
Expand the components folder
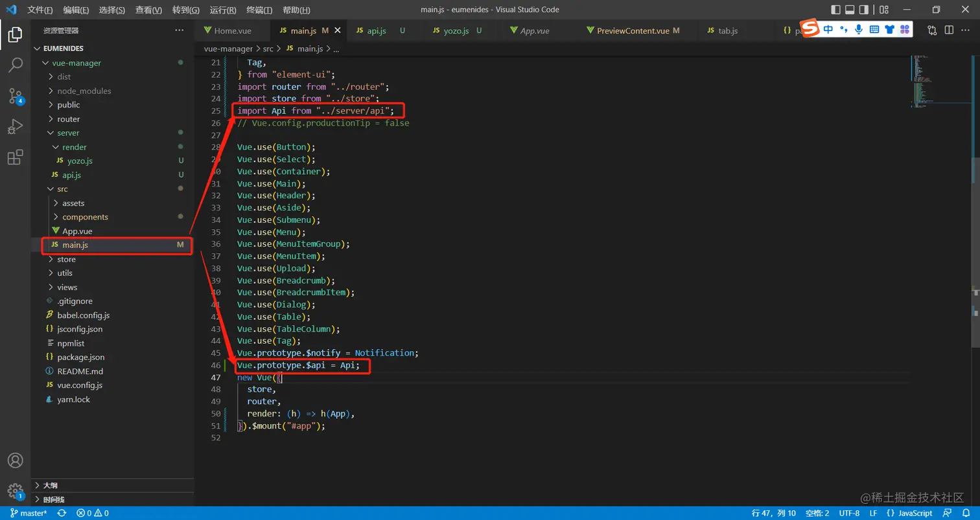pyautogui.click(x=113, y=217)
